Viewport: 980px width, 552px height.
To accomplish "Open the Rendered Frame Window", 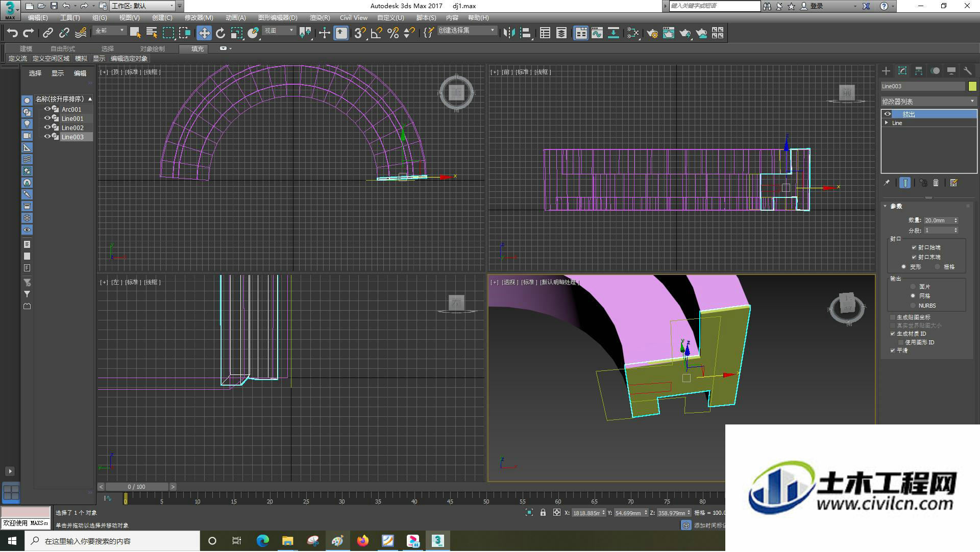I will tap(669, 33).
